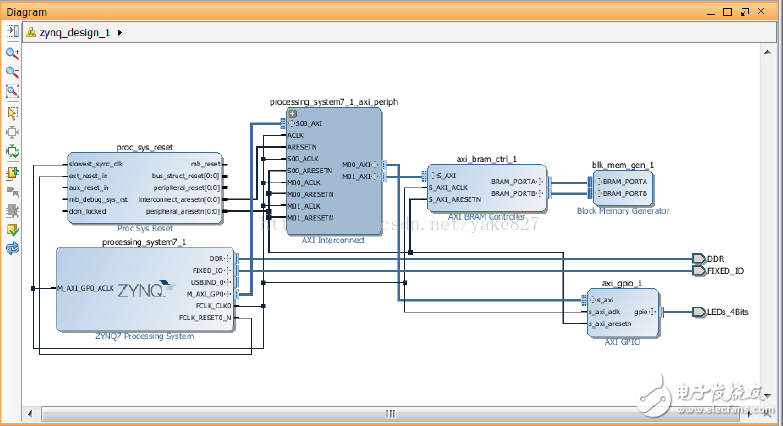Image resolution: width=783 pixels, height=426 pixels.
Task: Click the Zoom In magnifier icon
Action: pyautogui.click(x=13, y=53)
